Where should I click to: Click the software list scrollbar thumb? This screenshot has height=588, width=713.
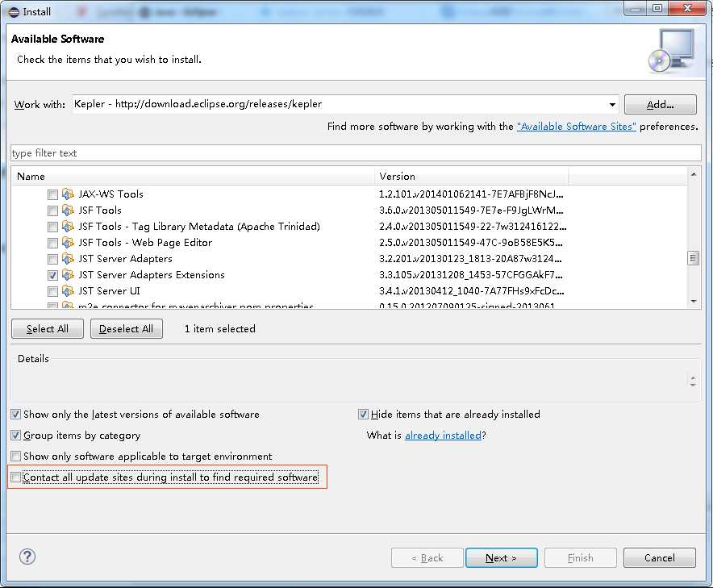(x=693, y=258)
